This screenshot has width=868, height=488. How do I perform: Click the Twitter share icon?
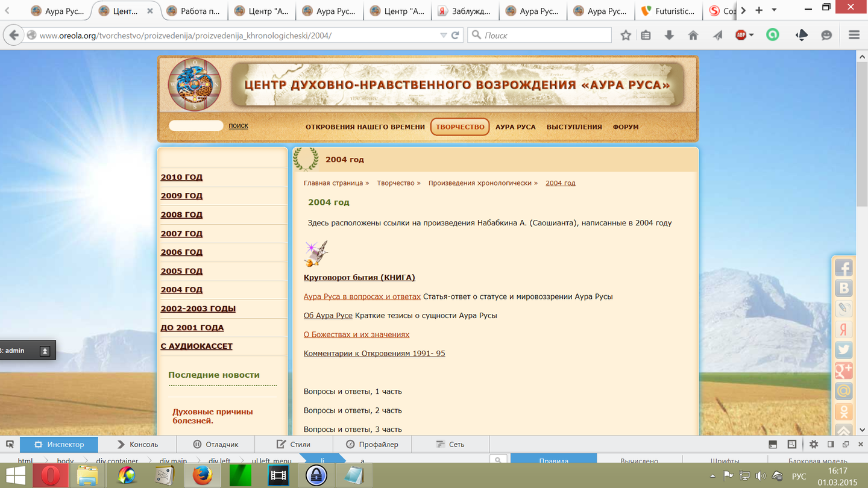843,350
